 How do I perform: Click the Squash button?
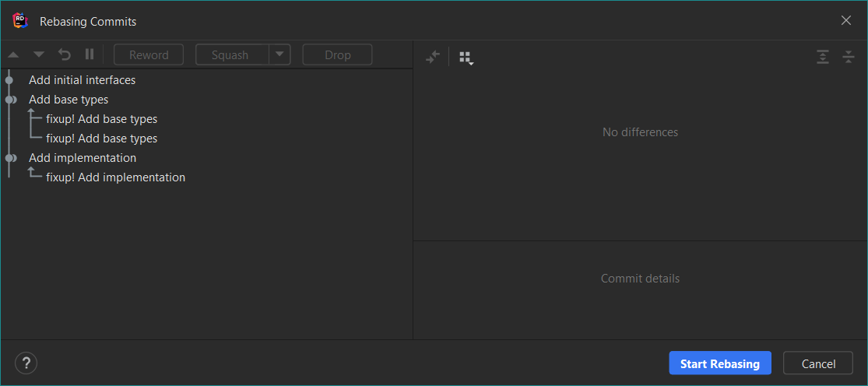232,54
